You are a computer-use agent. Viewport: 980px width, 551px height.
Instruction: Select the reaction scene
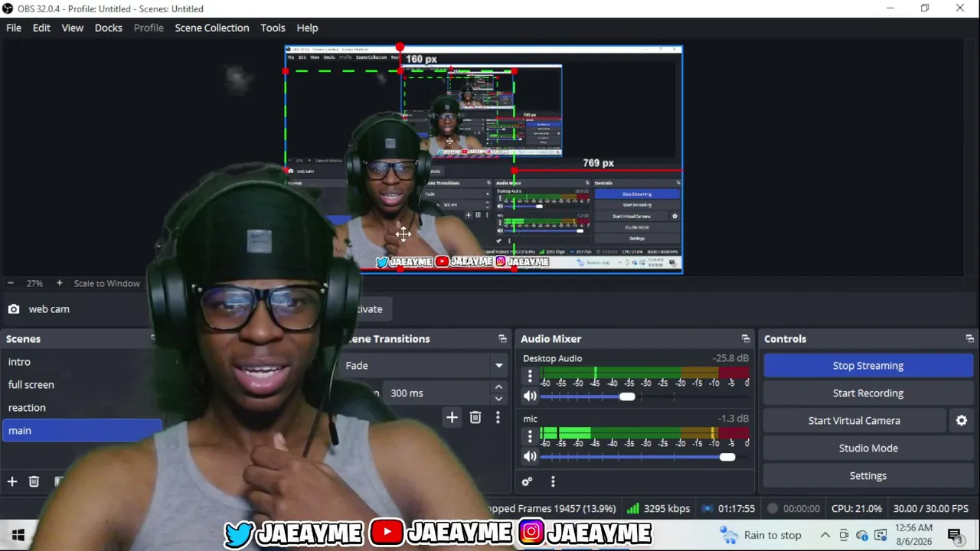click(x=81, y=407)
